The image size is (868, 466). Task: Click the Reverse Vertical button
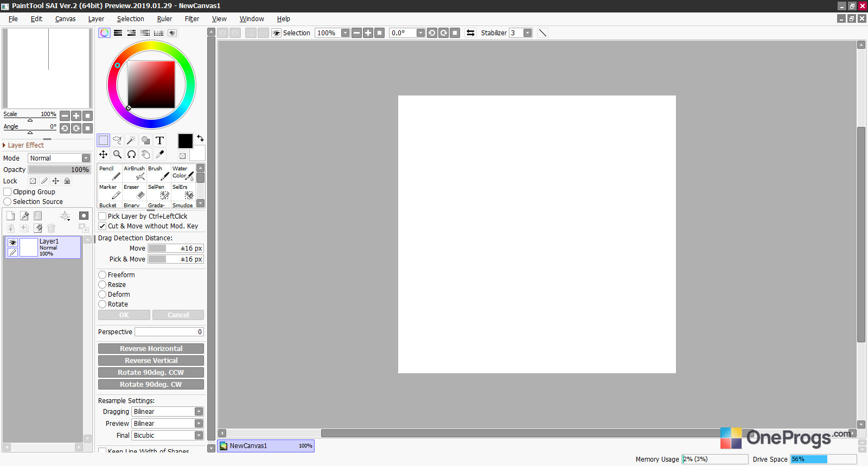[x=151, y=361]
